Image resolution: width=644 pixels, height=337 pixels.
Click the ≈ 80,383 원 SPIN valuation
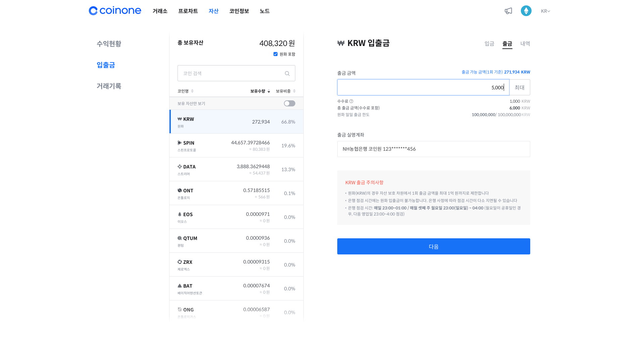pos(259,149)
